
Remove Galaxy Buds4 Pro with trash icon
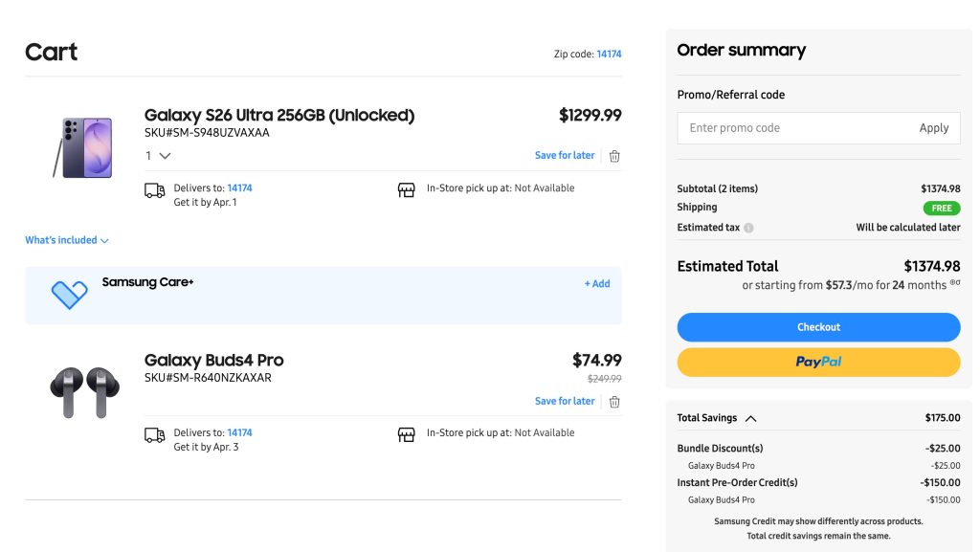click(614, 402)
